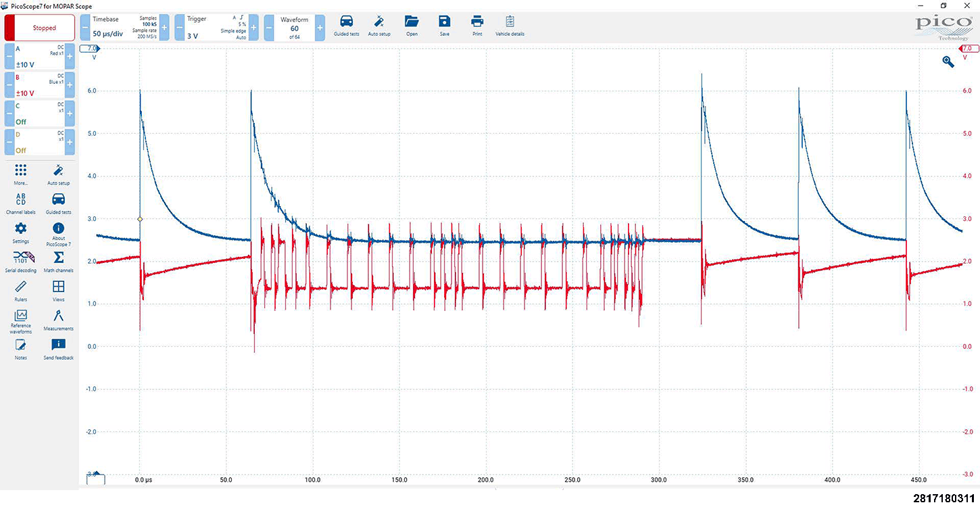Increase the timebase with plus button
The image size is (980, 507).
(x=164, y=28)
